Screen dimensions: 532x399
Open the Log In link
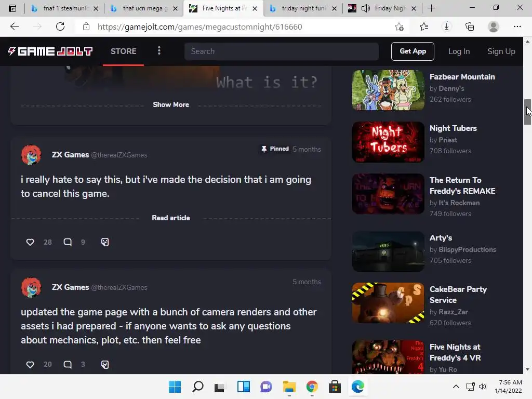(459, 51)
